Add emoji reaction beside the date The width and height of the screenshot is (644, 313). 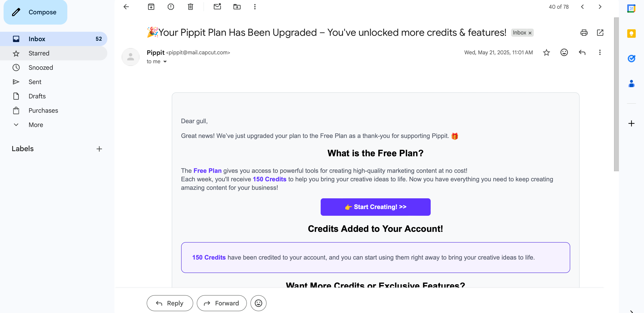point(564,53)
